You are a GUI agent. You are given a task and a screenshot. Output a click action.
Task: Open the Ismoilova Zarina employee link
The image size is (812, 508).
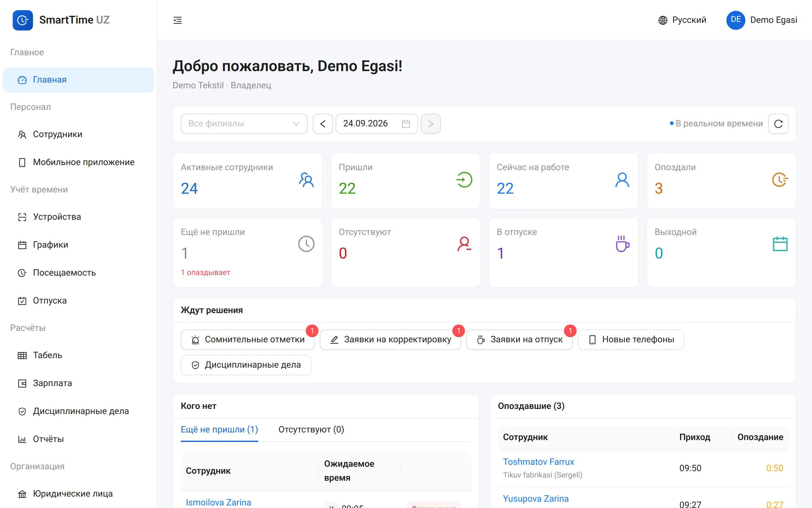tap(219, 502)
